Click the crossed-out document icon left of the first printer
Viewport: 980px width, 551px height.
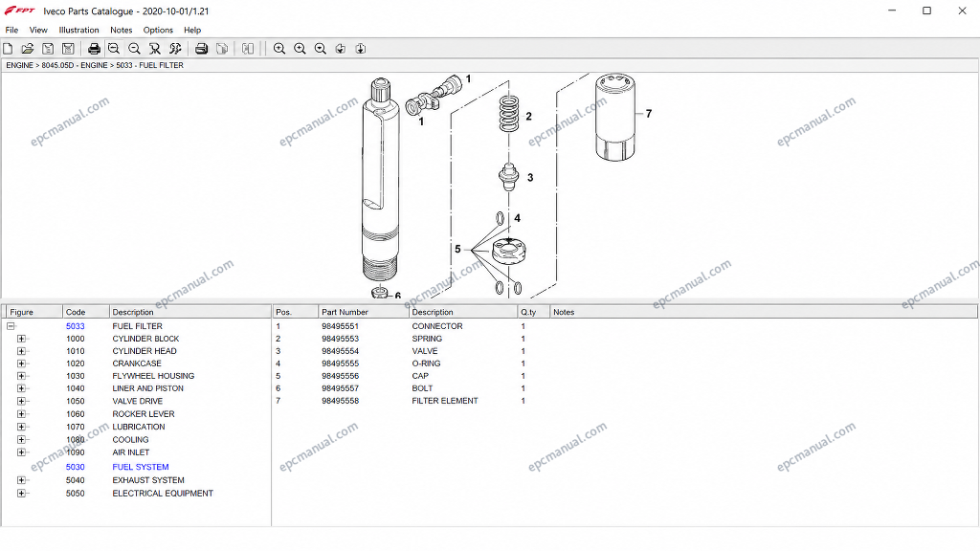(68, 49)
